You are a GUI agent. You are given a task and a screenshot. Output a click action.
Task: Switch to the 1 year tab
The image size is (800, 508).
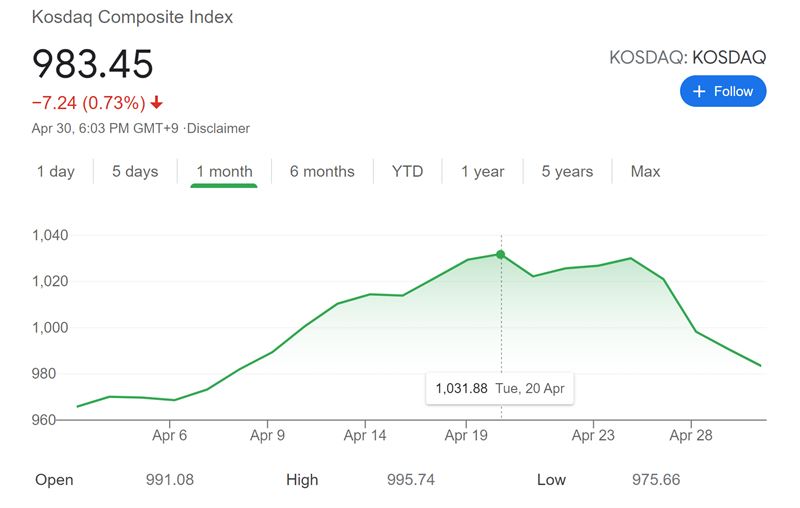tap(483, 172)
